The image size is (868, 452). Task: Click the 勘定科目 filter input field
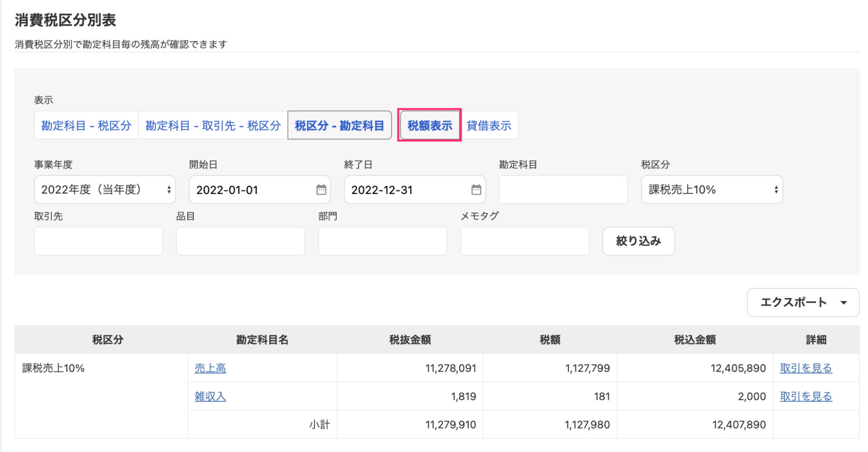pyautogui.click(x=563, y=190)
